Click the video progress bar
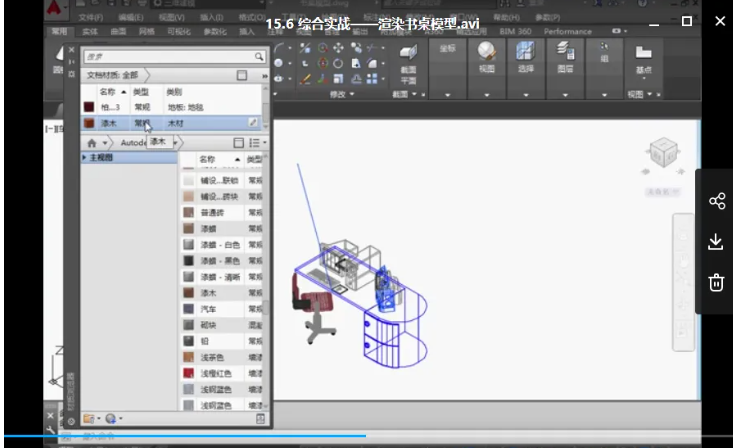 (368, 436)
